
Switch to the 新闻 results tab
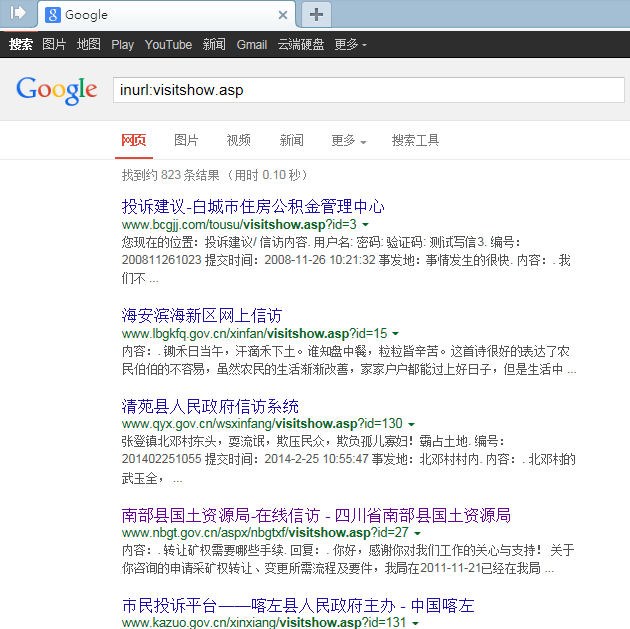tap(292, 140)
